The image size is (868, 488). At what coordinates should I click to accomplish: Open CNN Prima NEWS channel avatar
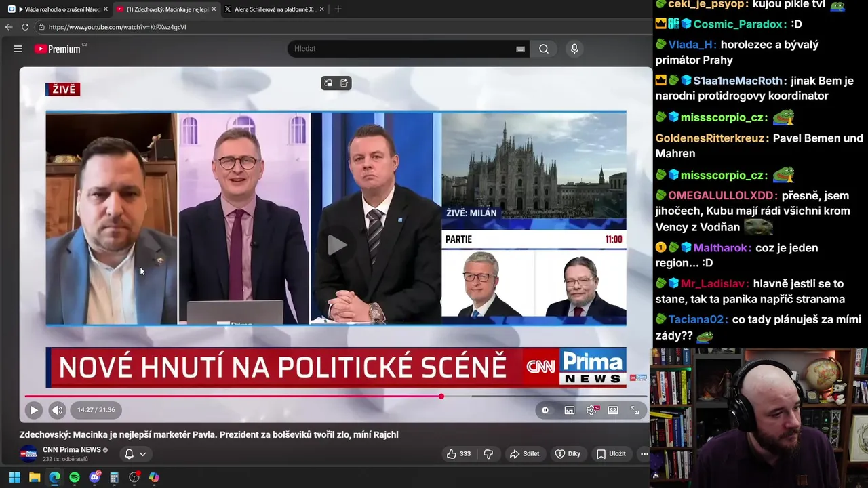(28, 453)
